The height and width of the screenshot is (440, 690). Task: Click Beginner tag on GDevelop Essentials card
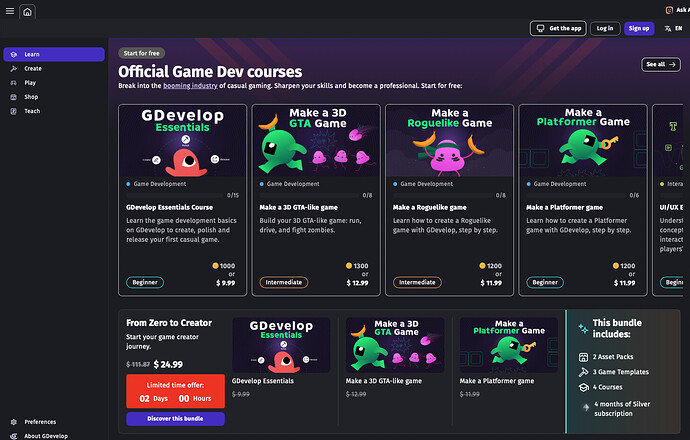[145, 282]
